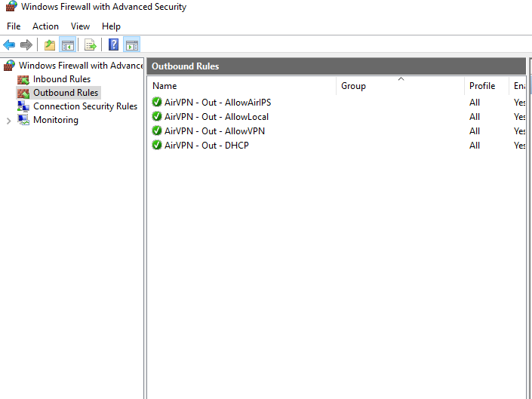
Task: Click the Export List toolbar icon
Action: (91, 45)
